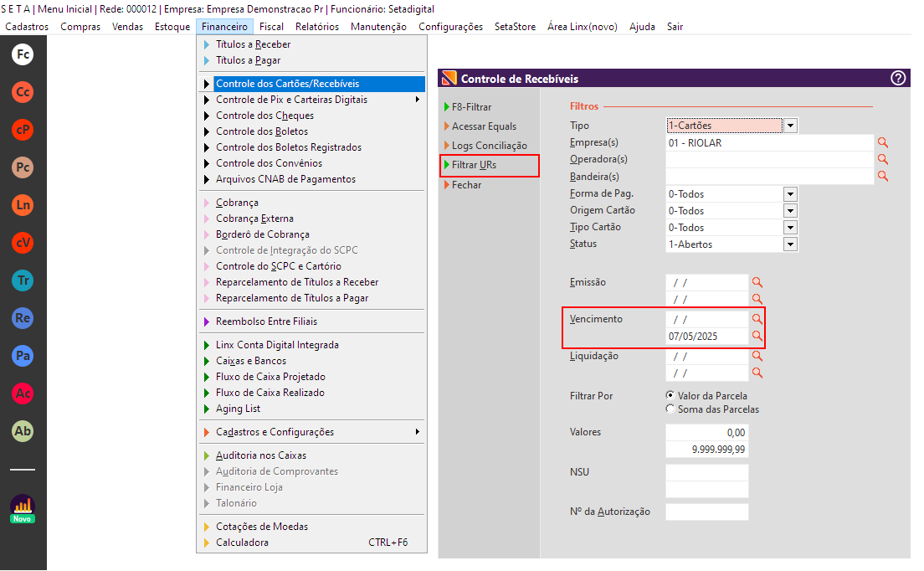The height and width of the screenshot is (571, 924).
Task: Click the help question mark icon
Action: click(x=897, y=79)
